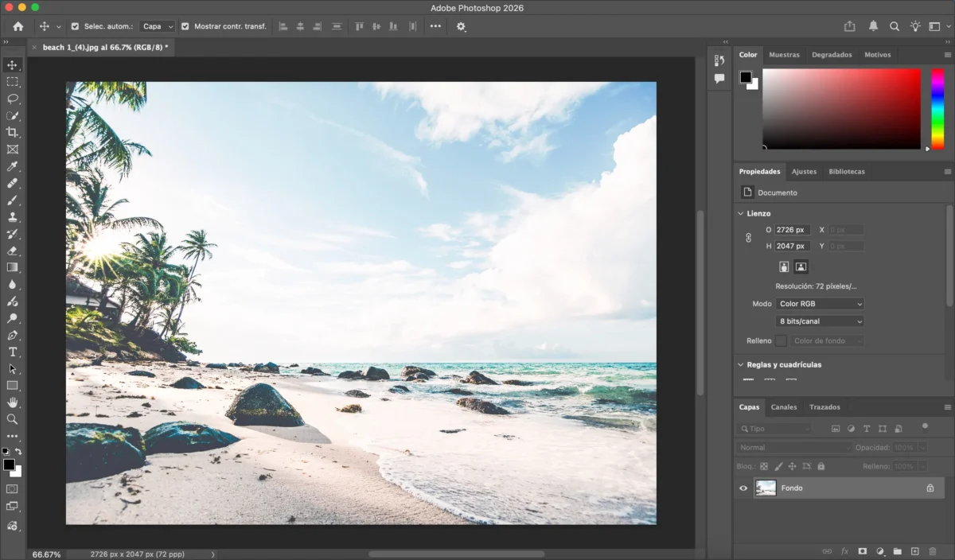Select the Crop tool

point(12,132)
